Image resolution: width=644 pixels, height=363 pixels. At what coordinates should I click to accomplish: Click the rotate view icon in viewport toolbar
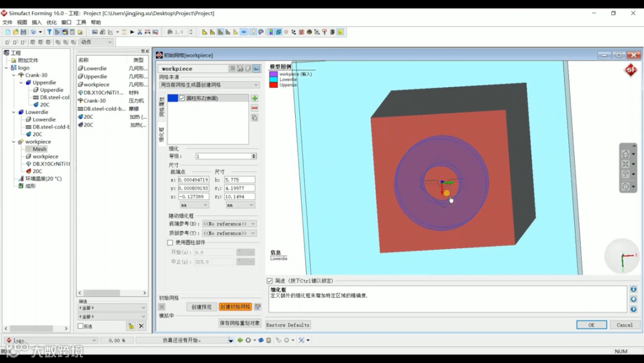tap(626, 174)
